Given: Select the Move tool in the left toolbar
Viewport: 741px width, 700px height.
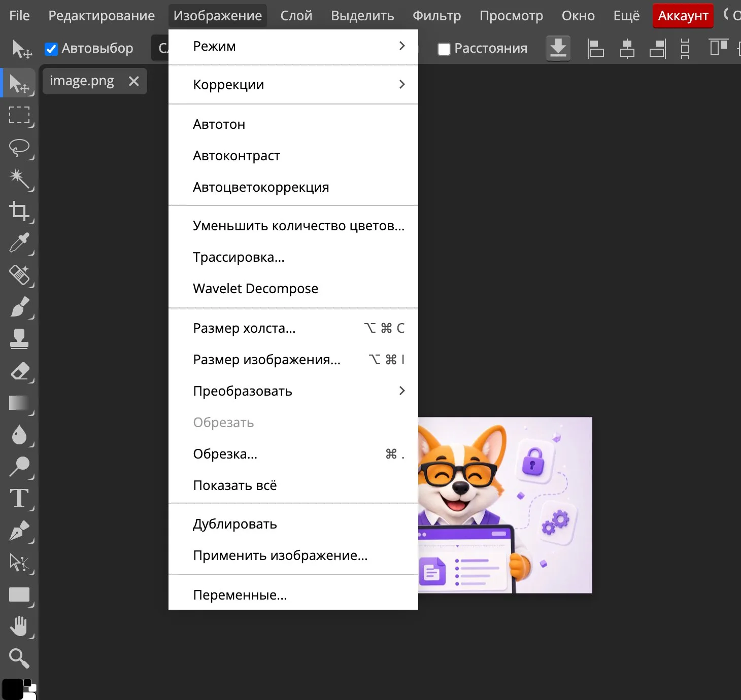Looking at the screenshot, I should pyautogui.click(x=19, y=84).
